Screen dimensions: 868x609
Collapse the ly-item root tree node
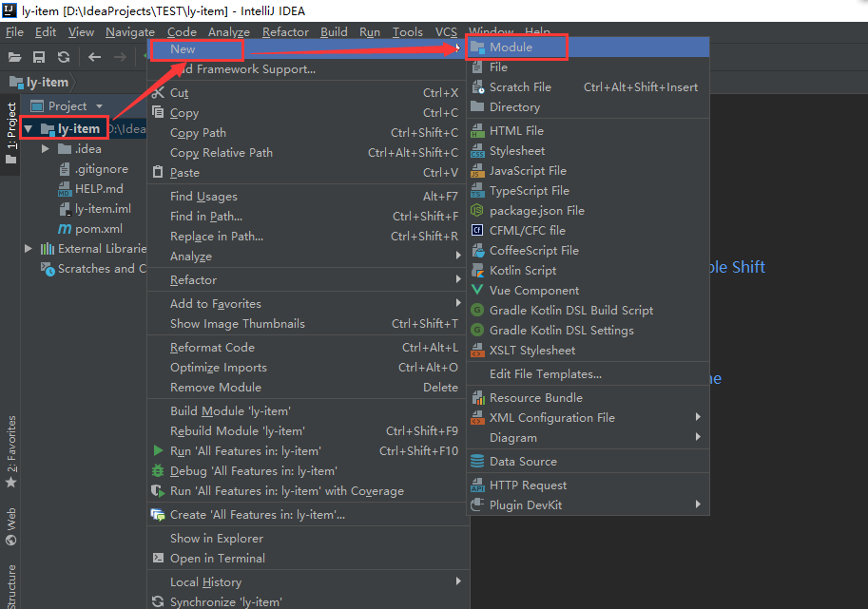pos(29,129)
